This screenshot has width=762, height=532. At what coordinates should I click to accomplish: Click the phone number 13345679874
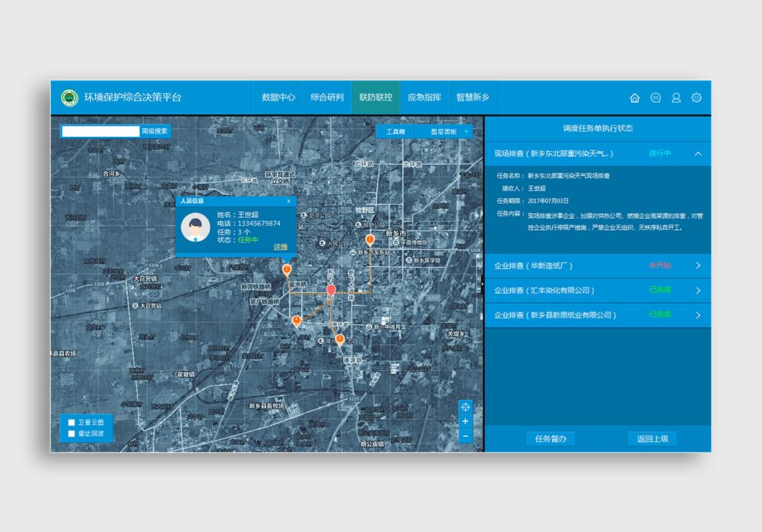[x=259, y=223]
